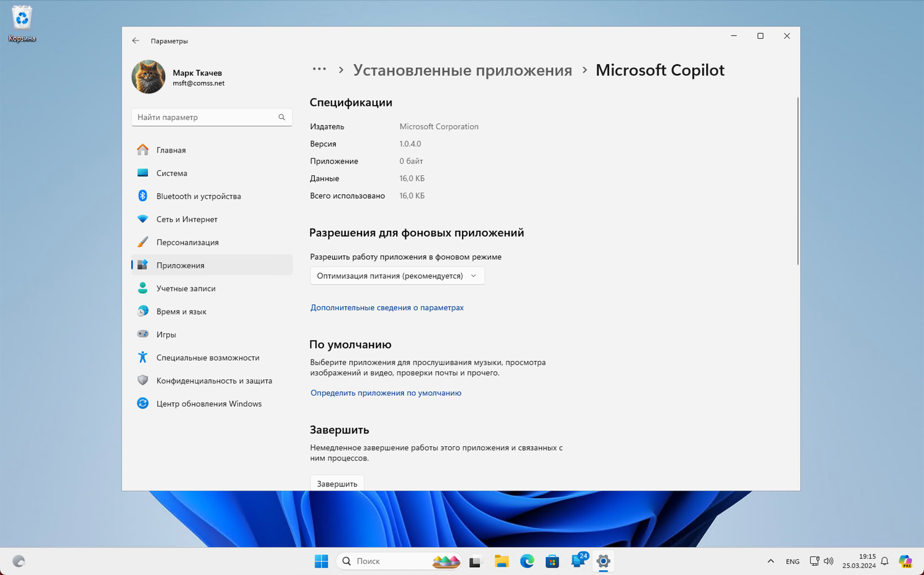924x575 pixels.
Task: Open the Windows Start menu
Action: coord(322,561)
